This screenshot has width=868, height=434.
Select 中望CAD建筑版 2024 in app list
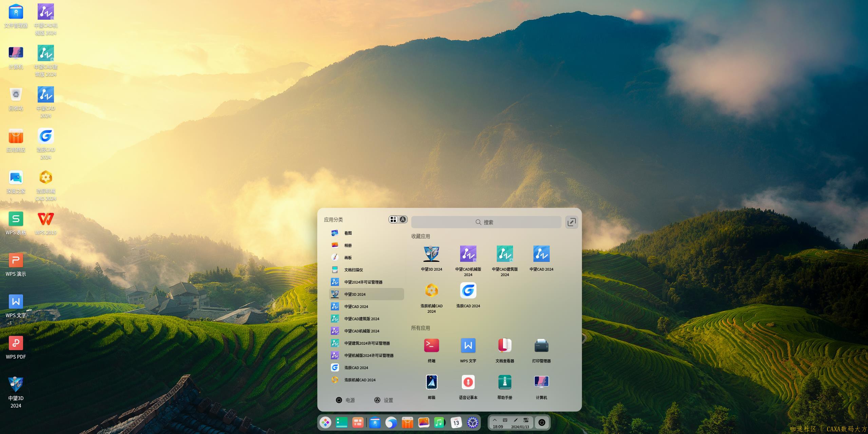[x=362, y=319]
